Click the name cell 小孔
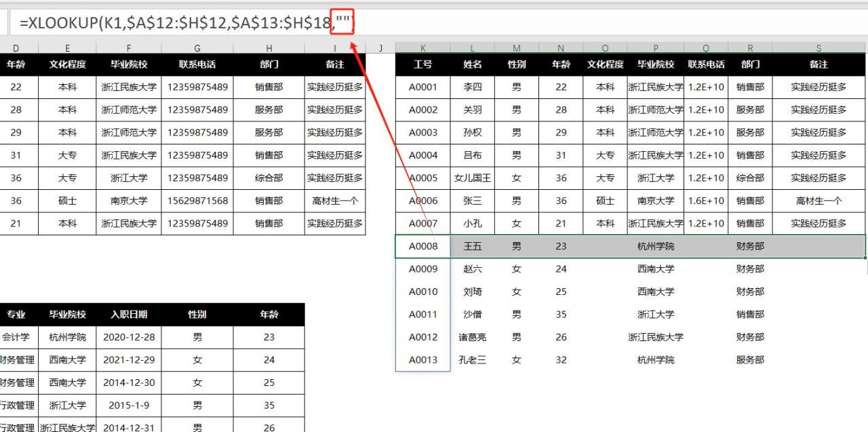The height and width of the screenshot is (432, 868). click(x=473, y=224)
